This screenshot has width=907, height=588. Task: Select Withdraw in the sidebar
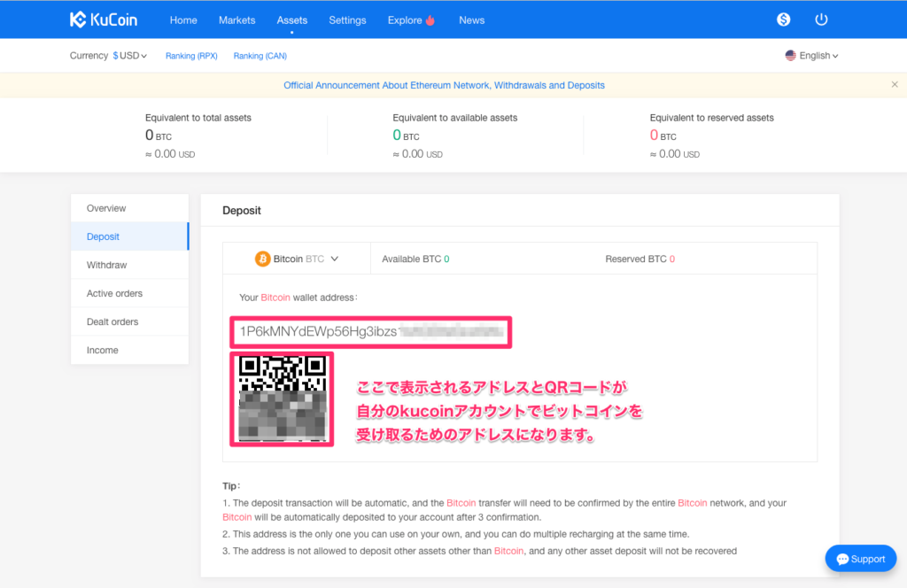click(x=129, y=265)
